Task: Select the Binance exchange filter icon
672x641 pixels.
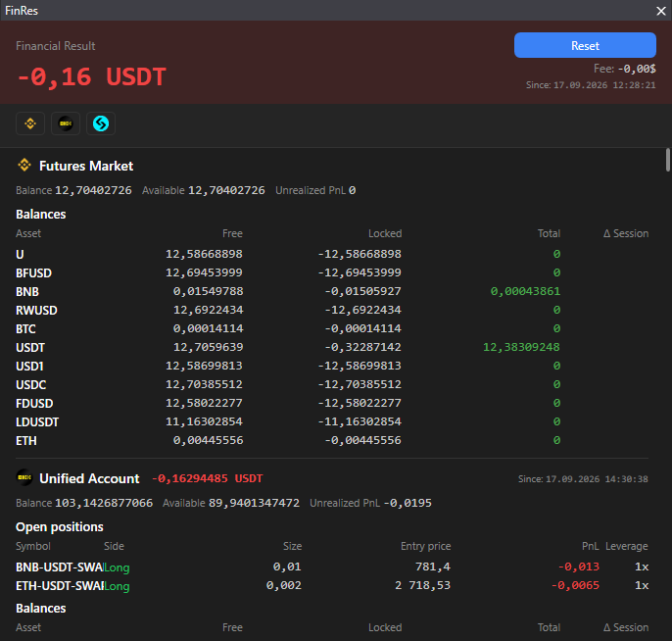Action: tap(30, 123)
